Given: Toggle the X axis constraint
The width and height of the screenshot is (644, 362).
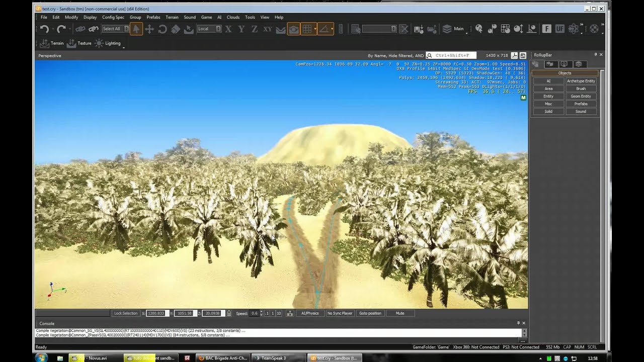Looking at the screenshot, I should point(228,29).
